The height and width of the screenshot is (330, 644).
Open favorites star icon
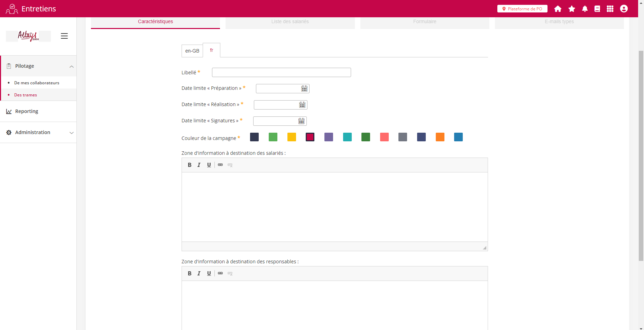(572, 9)
